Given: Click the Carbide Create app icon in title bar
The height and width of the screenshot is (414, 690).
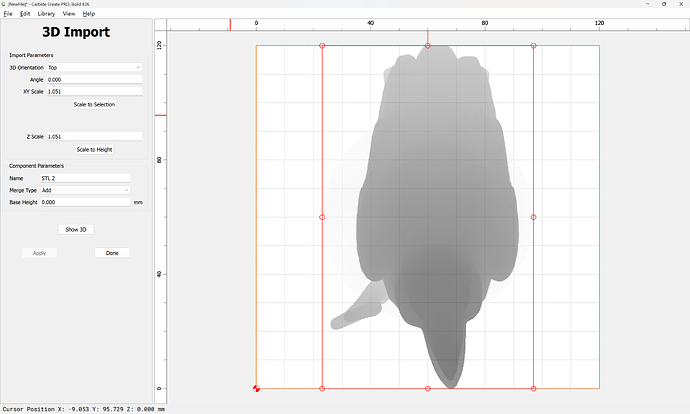Looking at the screenshot, I should coord(4,4).
